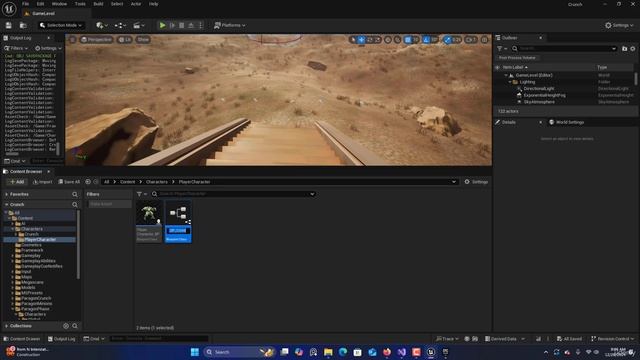The height and width of the screenshot is (360, 640).
Task: Collapse the Lighting folder in Outliner
Action: (x=510, y=82)
